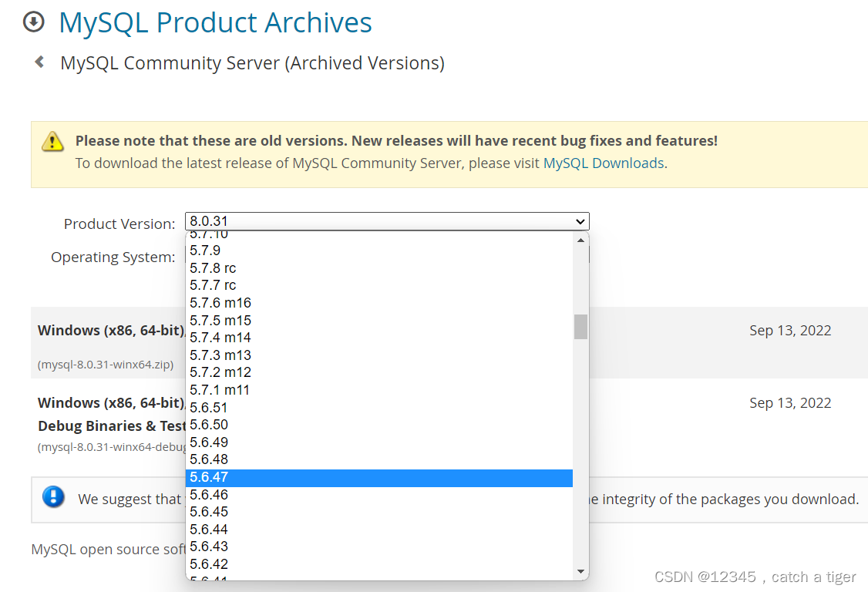Image resolution: width=868 pixels, height=592 pixels.
Task: Click the MySQL Product Archives heading
Action: (x=215, y=22)
